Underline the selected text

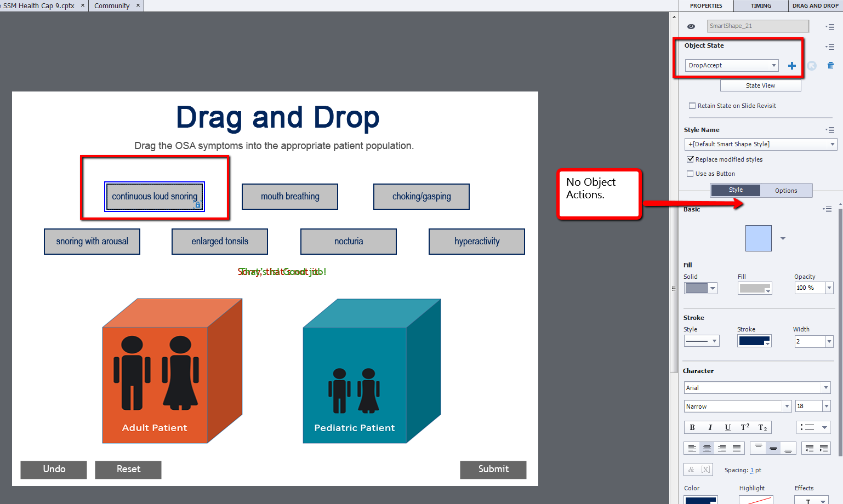[727, 427]
